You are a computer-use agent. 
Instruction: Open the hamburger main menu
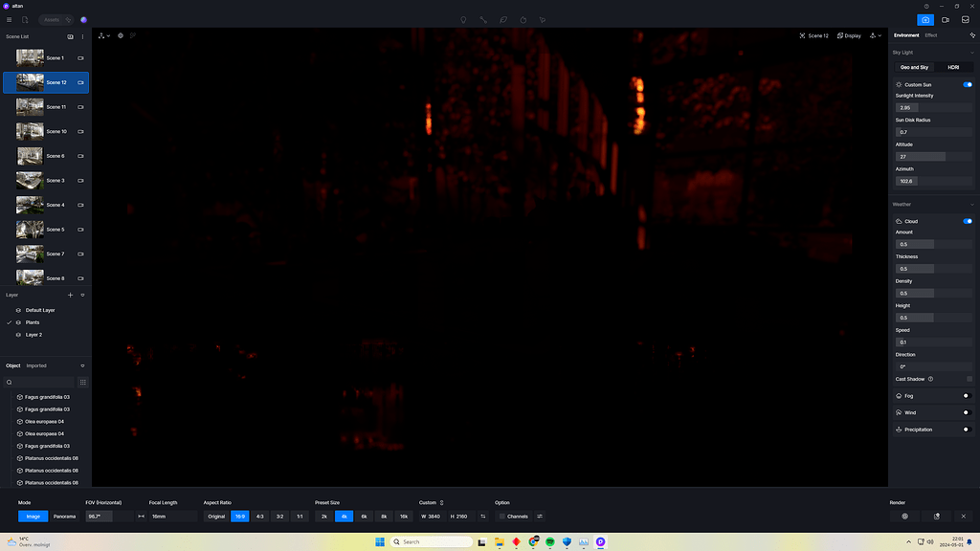coord(9,20)
